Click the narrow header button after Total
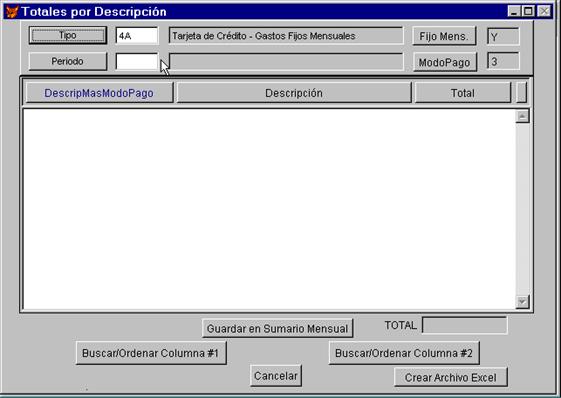This screenshot has width=561, height=398. click(522, 93)
